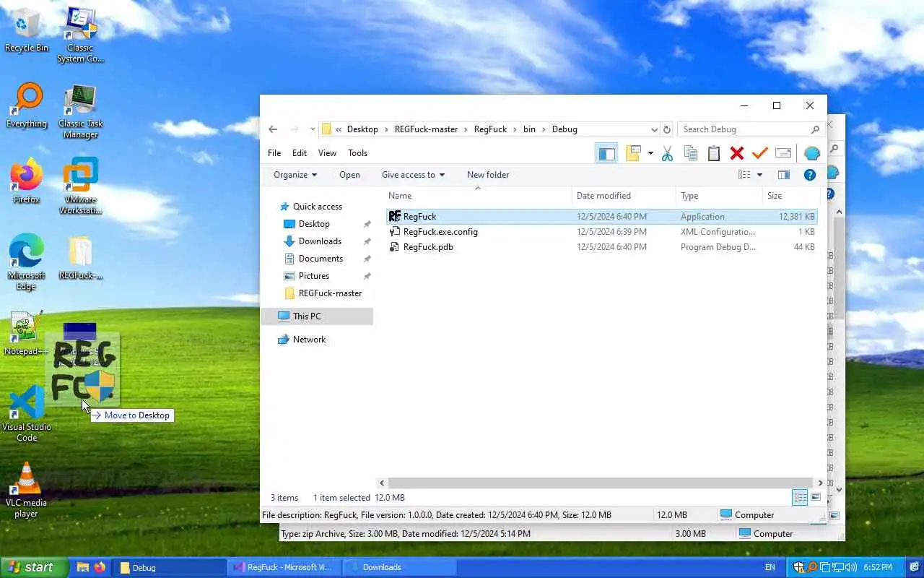The height and width of the screenshot is (578, 924).
Task: Click the change view layout icon
Action: [x=744, y=175]
